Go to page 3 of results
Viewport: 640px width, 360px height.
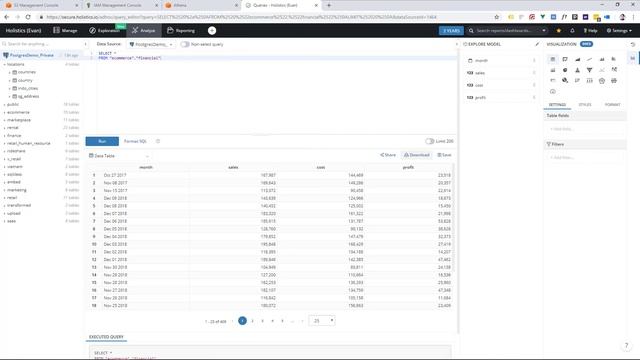262,321
